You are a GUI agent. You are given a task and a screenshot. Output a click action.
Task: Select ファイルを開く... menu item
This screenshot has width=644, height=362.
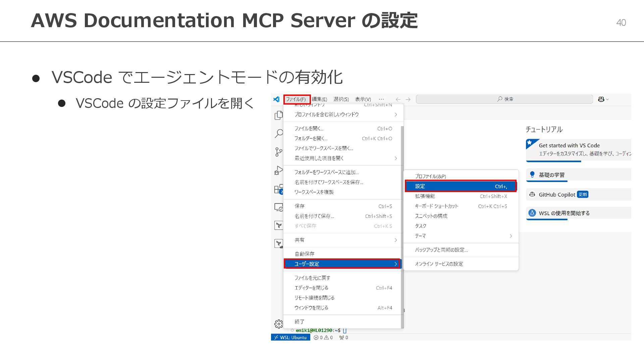pos(342,128)
